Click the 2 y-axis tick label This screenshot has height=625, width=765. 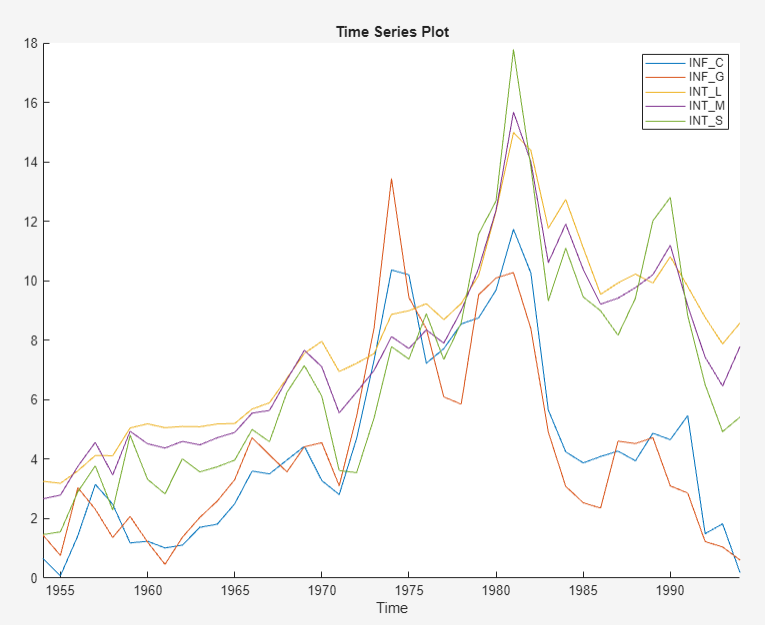click(34, 519)
